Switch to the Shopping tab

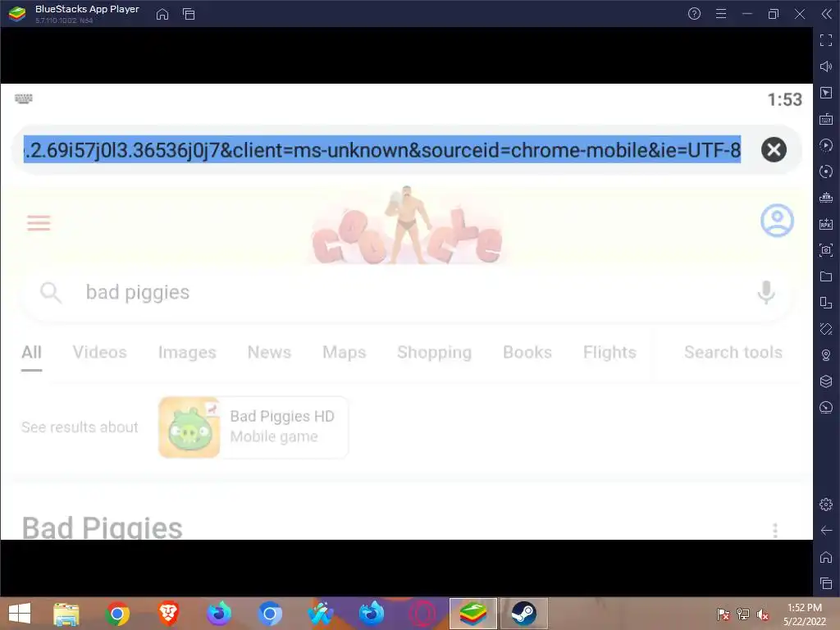434,352
